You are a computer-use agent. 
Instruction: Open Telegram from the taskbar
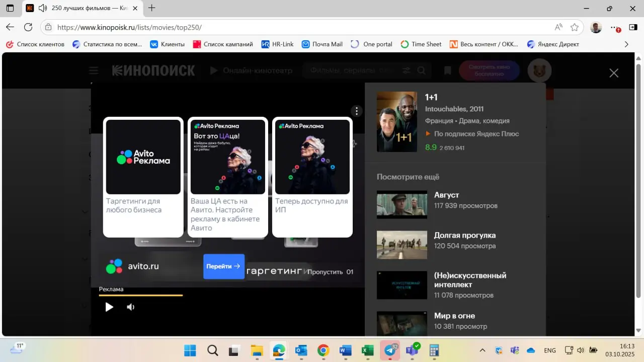tap(390, 350)
